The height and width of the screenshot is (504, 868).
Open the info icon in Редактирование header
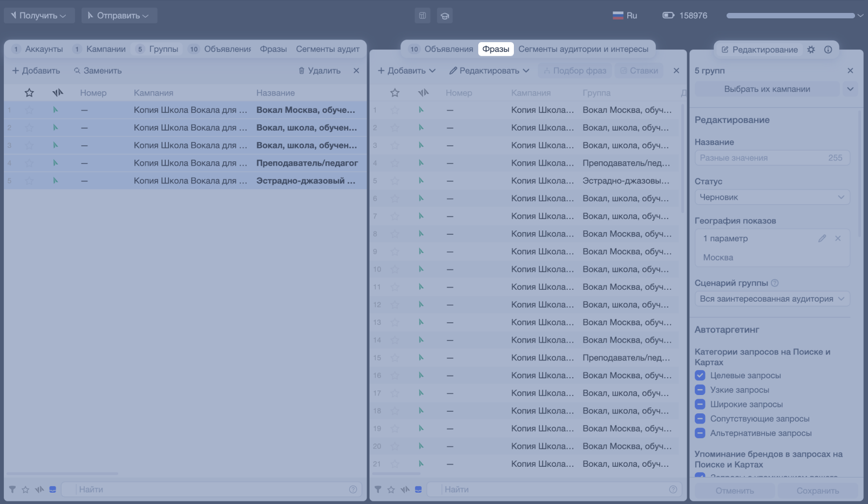pyautogui.click(x=828, y=50)
